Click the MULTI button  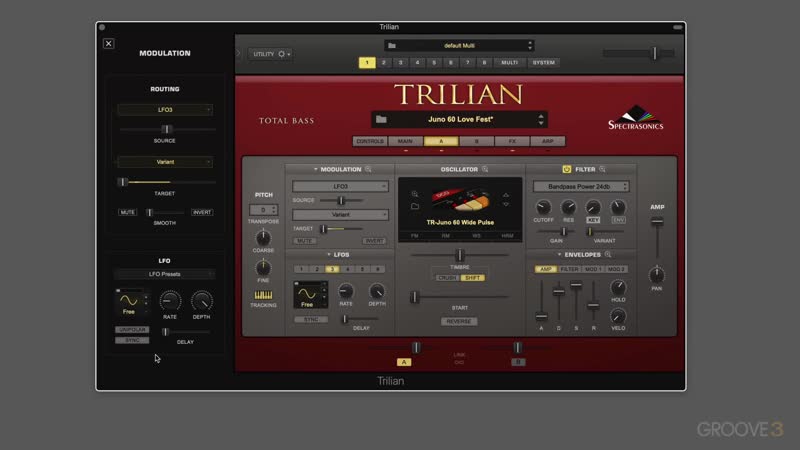pos(509,63)
